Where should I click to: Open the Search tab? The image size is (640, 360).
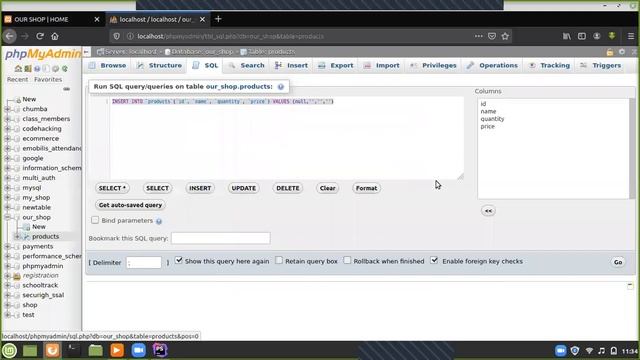pos(247,65)
